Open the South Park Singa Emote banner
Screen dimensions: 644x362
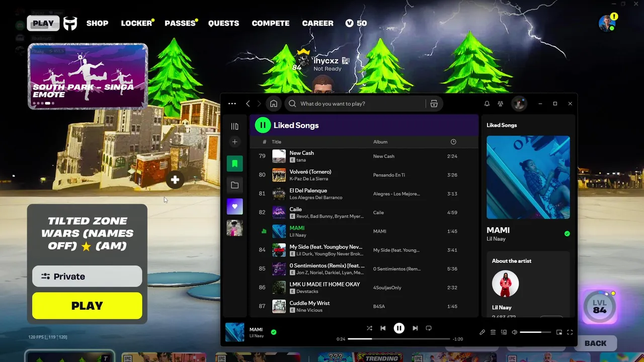(x=88, y=76)
